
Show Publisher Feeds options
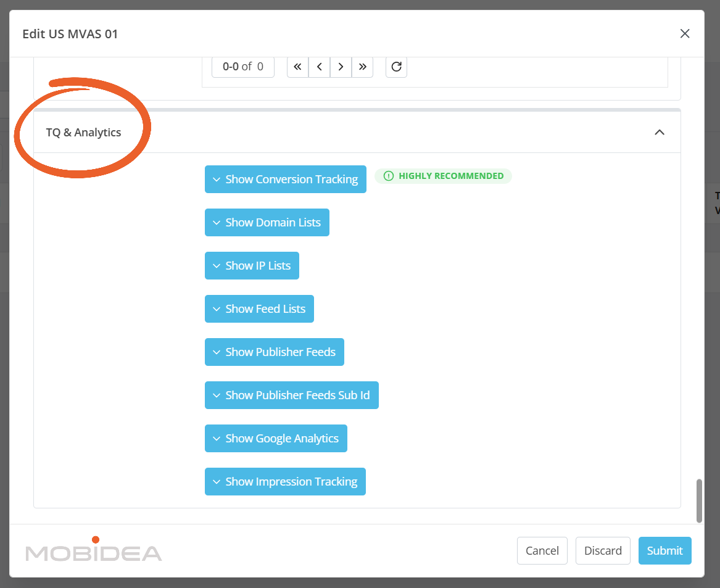274,352
